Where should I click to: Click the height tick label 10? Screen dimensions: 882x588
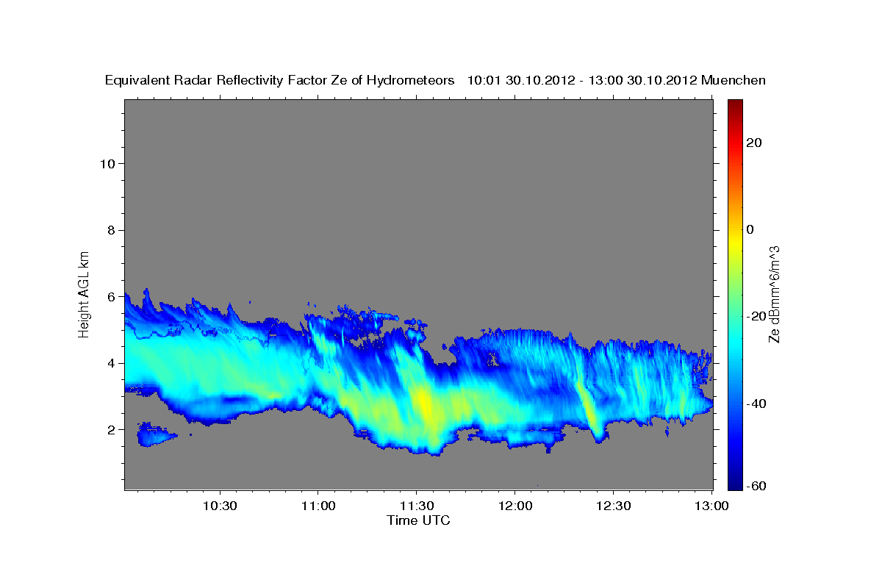[x=107, y=163]
